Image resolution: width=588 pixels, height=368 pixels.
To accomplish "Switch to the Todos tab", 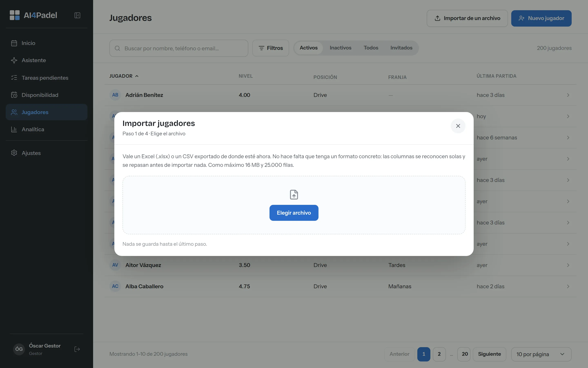I will (x=371, y=48).
